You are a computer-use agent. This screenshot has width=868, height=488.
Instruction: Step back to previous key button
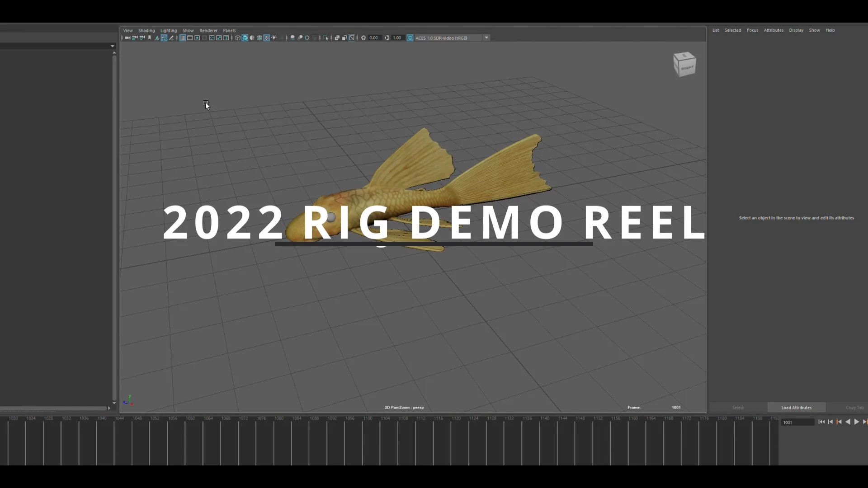pyautogui.click(x=839, y=422)
